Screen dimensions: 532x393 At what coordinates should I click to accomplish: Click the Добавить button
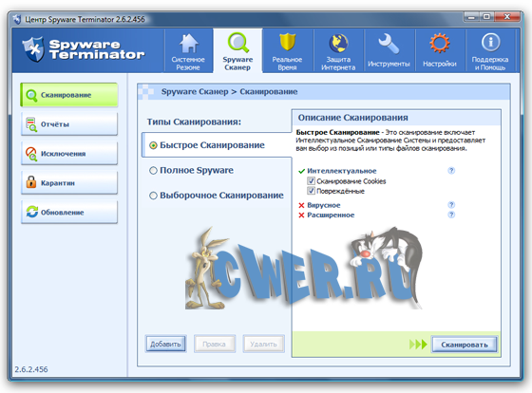[165, 344]
